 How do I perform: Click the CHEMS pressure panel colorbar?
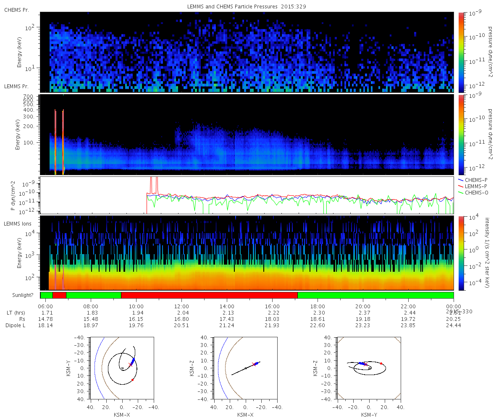click(x=461, y=52)
